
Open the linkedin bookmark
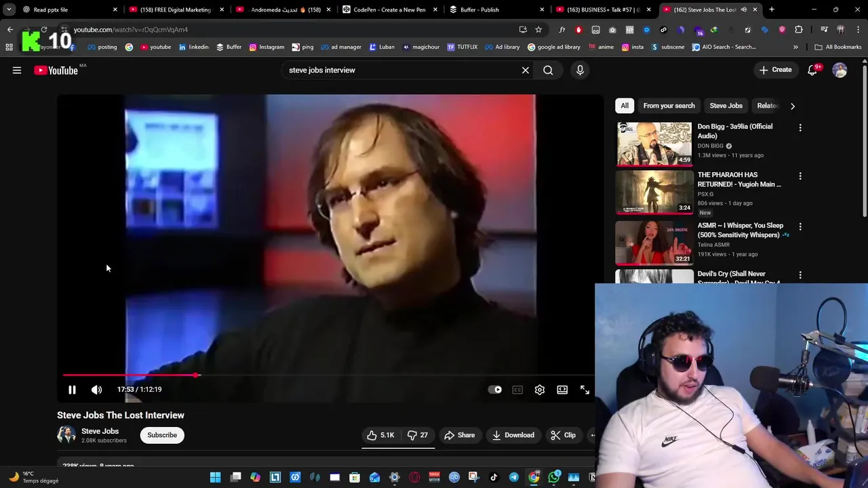[193, 47]
